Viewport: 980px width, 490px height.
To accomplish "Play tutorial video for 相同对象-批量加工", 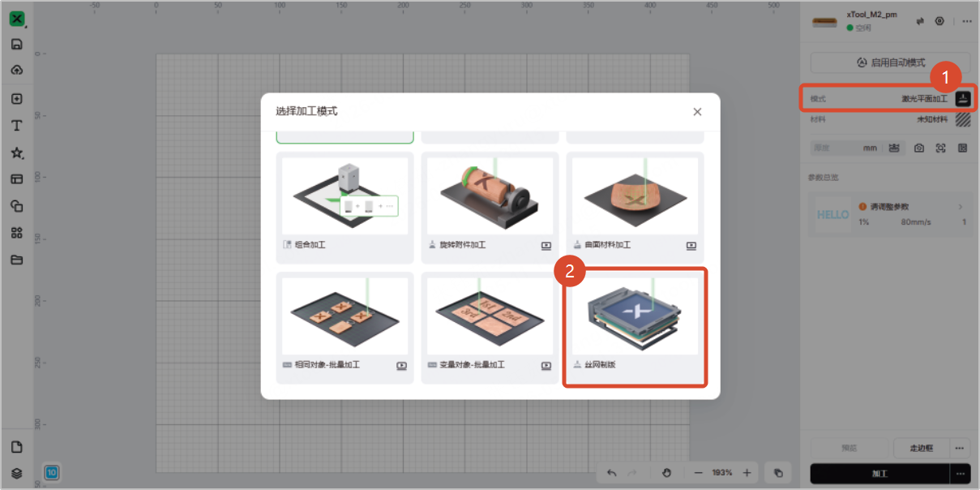I will [401, 365].
